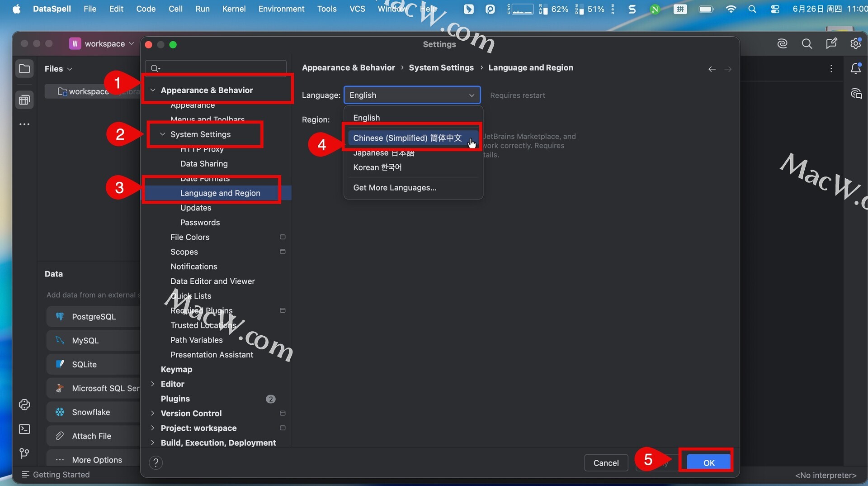Open the Kernel menu in menu bar

point(234,9)
